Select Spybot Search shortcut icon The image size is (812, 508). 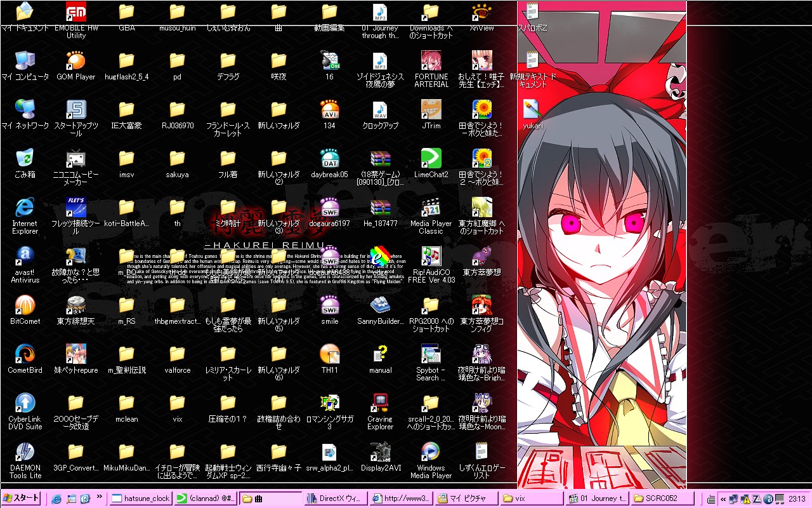click(x=431, y=354)
